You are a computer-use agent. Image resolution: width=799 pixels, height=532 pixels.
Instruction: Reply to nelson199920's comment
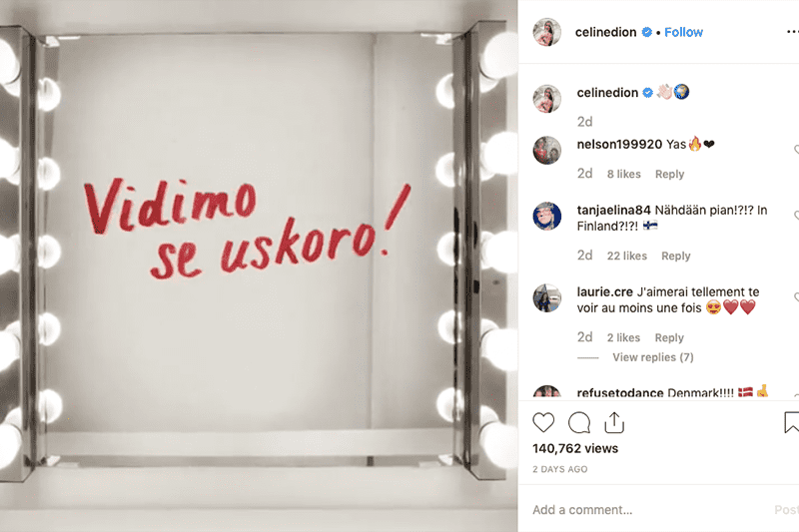click(669, 174)
